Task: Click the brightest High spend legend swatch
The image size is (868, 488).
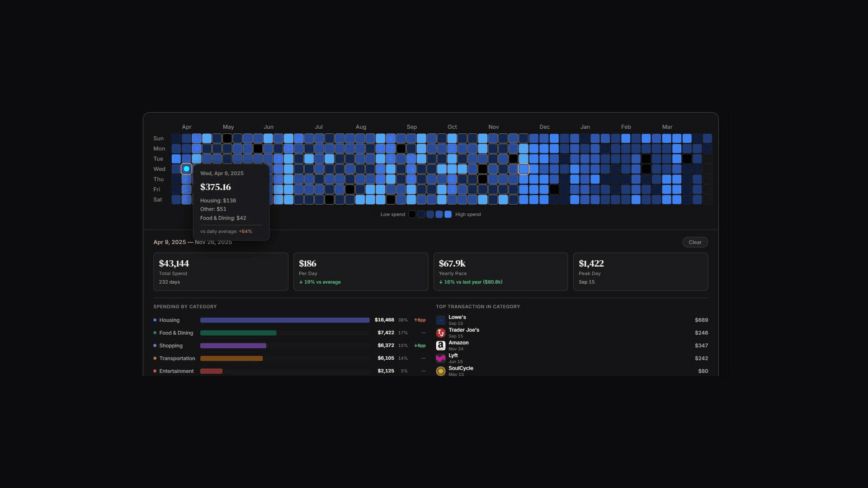Action: [448, 215]
